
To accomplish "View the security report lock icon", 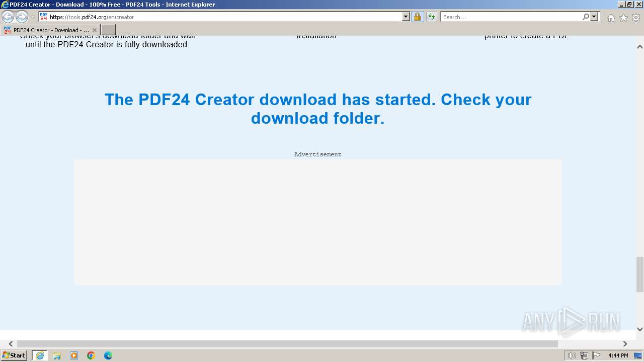I will (417, 17).
